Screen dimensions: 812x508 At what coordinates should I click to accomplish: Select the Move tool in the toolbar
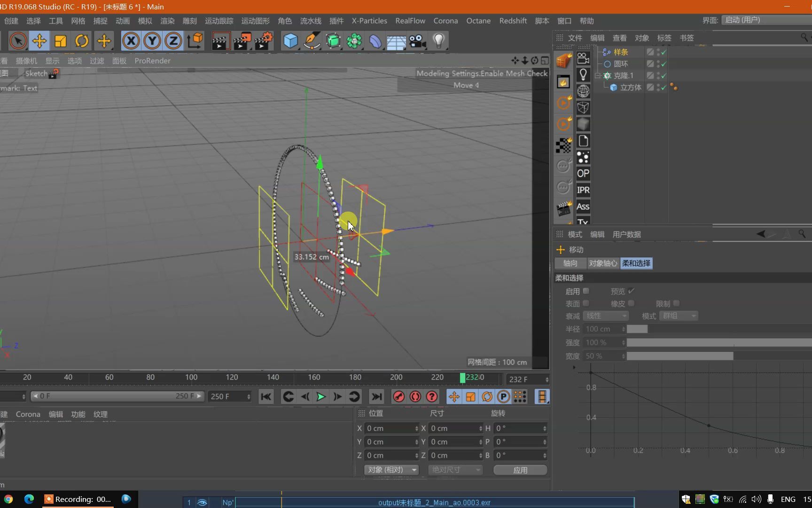[39, 41]
